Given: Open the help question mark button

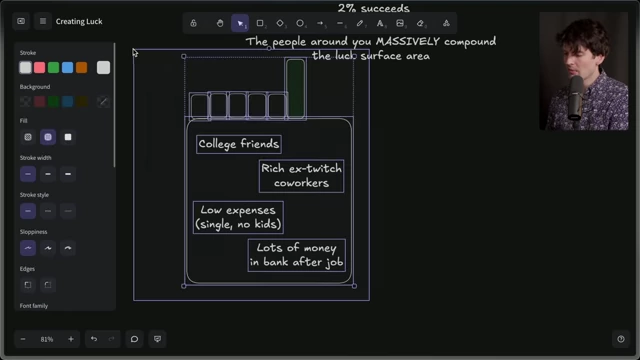Looking at the screenshot, I should (621, 339).
